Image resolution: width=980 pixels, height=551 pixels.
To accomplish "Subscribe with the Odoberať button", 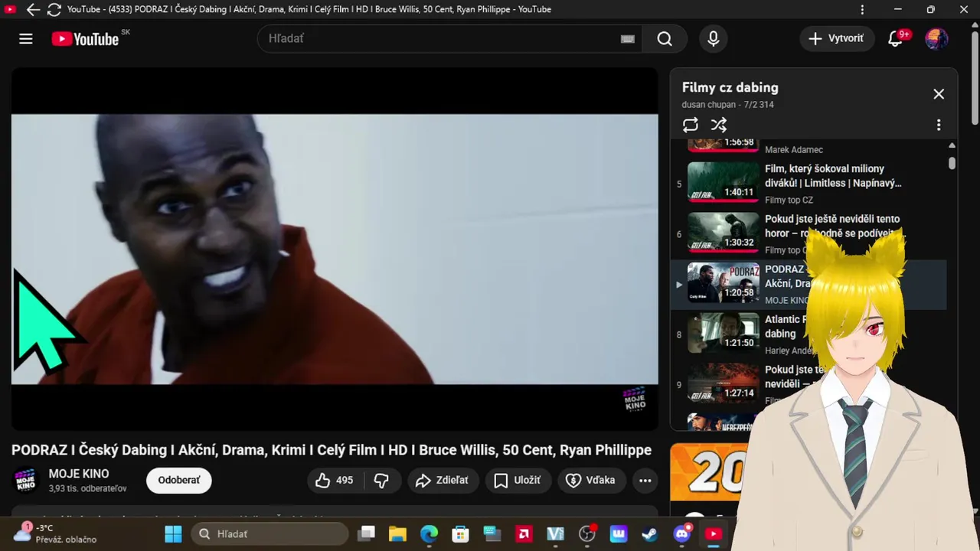I will (179, 481).
